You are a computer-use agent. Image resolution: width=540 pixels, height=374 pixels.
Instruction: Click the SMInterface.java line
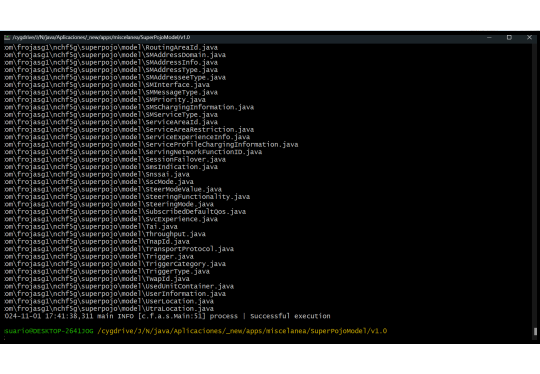107,85
